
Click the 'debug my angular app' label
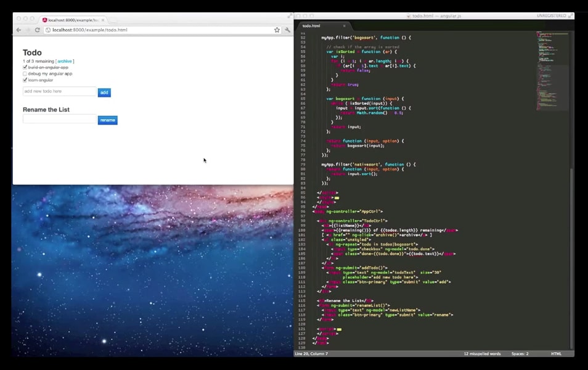point(51,73)
